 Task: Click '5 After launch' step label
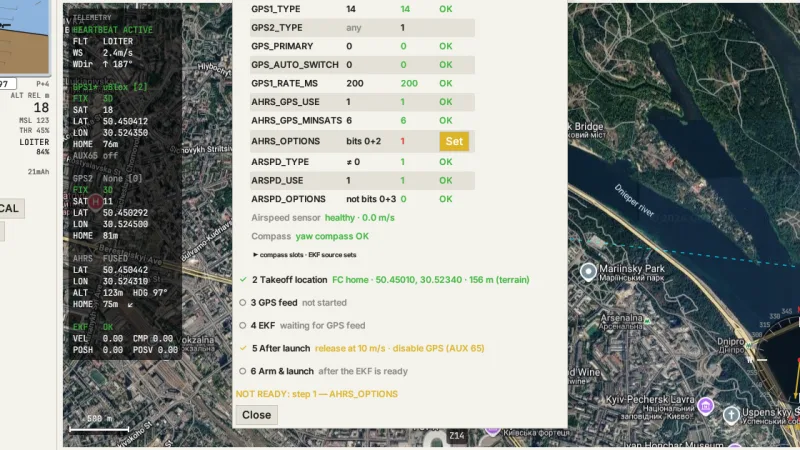click(x=281, y=348)
